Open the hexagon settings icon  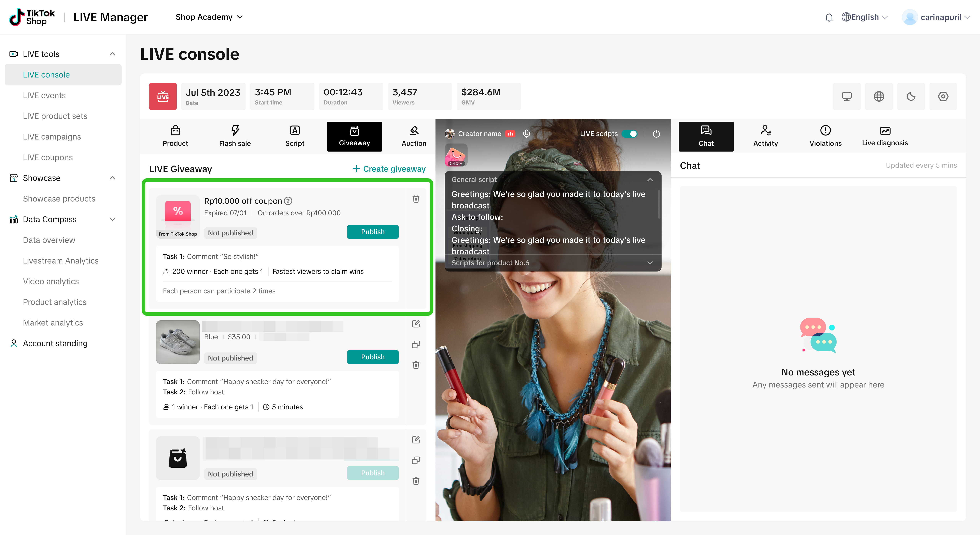[943, 97]
